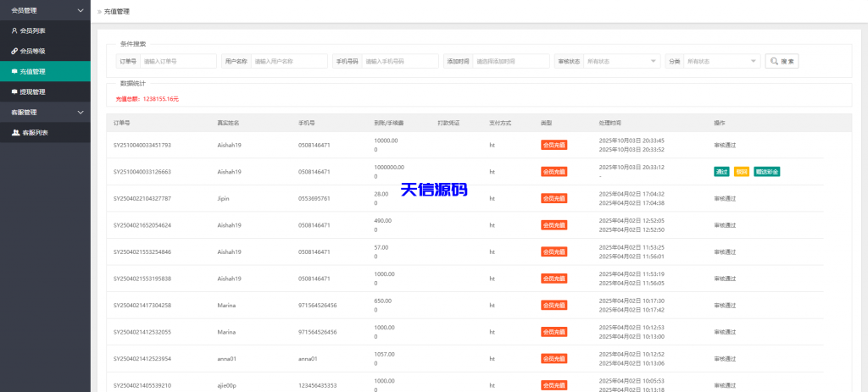Click 赠送彩金 for order SY2510040033126663
This screenshot has width=868, height=392.
[766, 172]
